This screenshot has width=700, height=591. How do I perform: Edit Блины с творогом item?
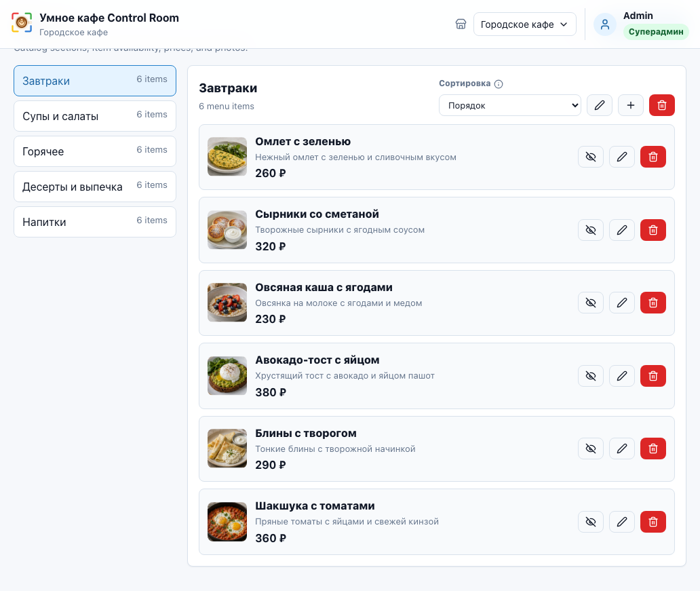point(622,449)
